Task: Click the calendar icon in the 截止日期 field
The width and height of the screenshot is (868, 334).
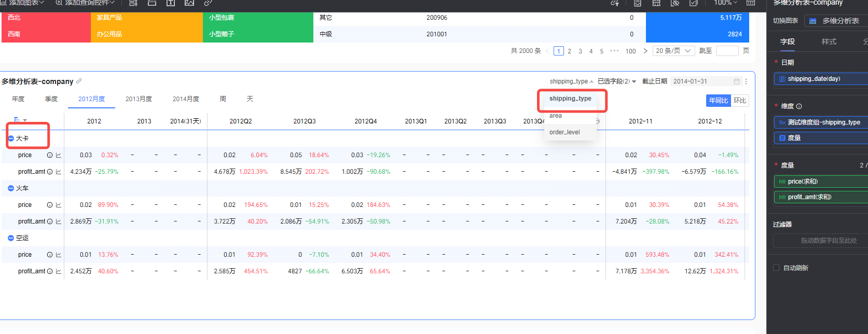Action: pyautogui.click(x=736, y=81)
